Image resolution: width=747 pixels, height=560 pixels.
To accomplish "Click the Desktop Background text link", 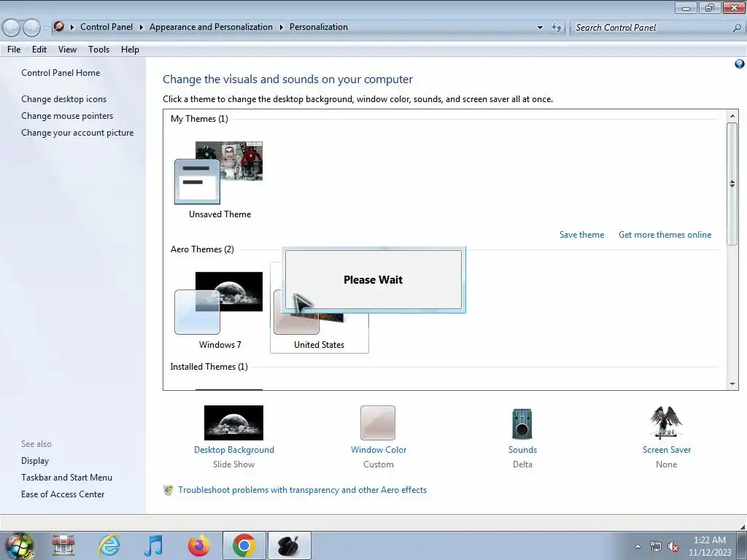I will [x=234, y=450].
